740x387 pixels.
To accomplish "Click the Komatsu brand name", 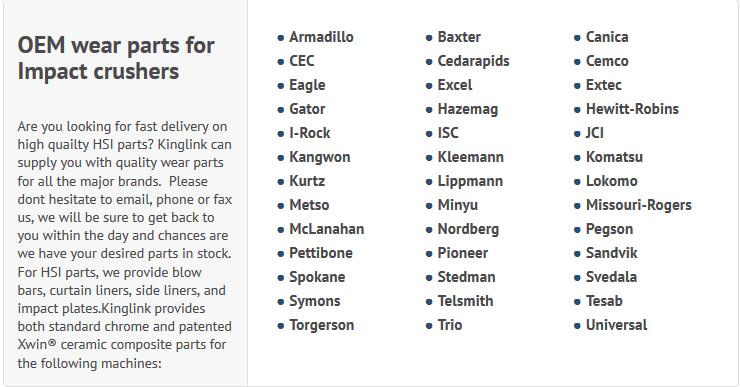I will (x=614, y=157).
